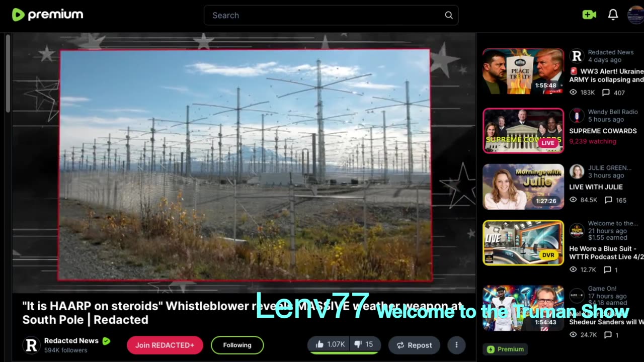Click the video title mentioning HAARP on steroids
The width and height of the screenshot is (644, 362).
point(242,313)
